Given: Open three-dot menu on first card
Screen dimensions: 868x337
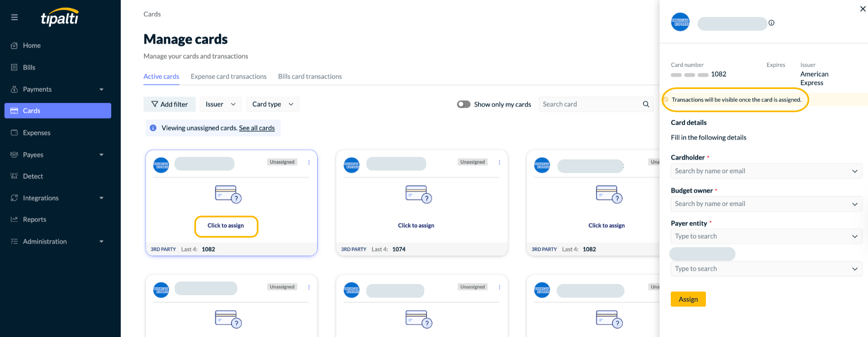Looking at the screenshot, I should coord(309,162).
